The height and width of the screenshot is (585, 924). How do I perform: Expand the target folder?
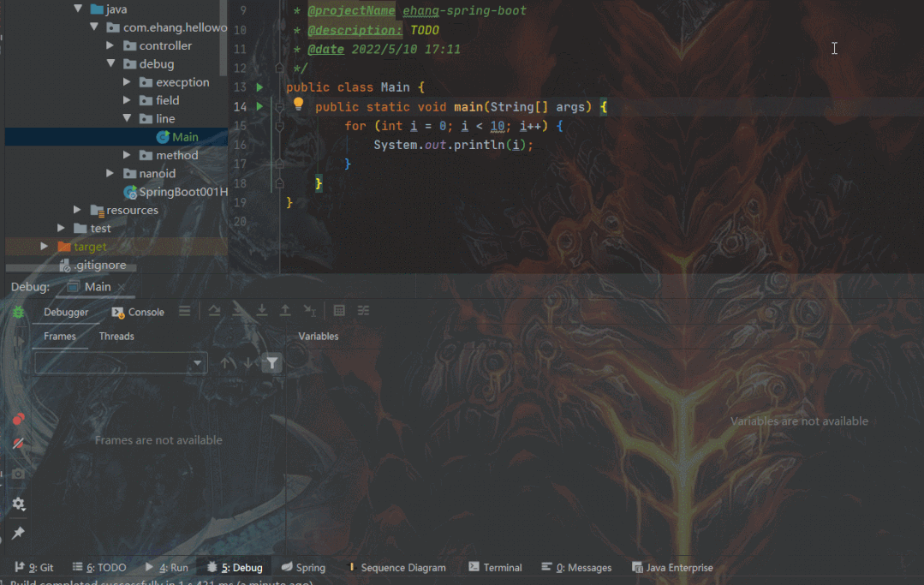tap(45, 247)
